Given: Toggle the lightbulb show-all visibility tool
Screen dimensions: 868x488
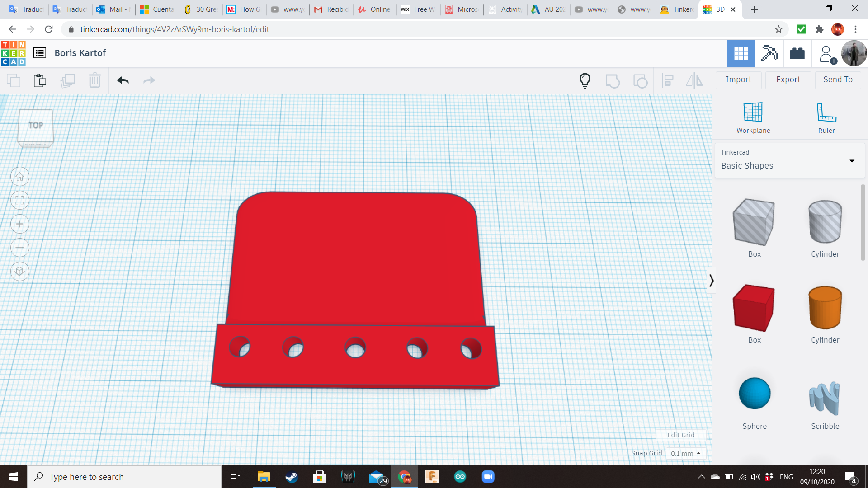Looking at the screenshot, I should tap(585, 80).
